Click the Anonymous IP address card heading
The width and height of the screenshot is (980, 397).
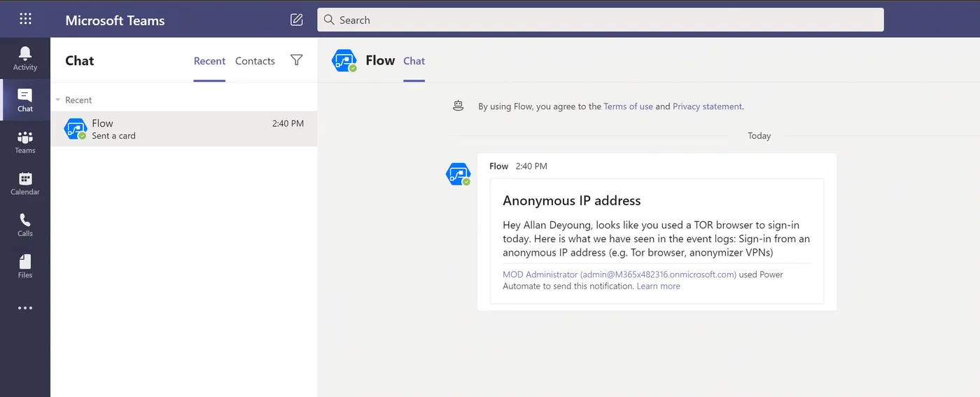point(572,201)
